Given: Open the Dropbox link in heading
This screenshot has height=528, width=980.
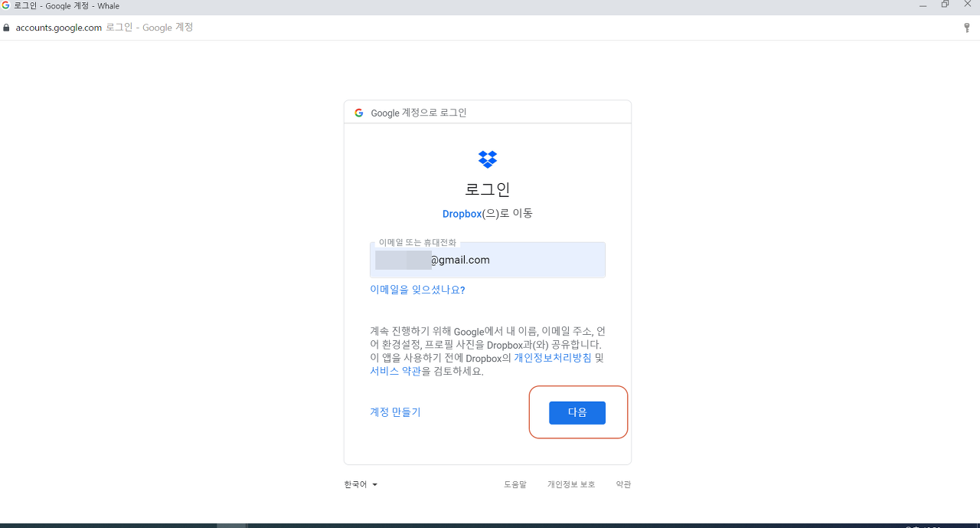Looking at the screenshot, I should click(x=462, y=214).
